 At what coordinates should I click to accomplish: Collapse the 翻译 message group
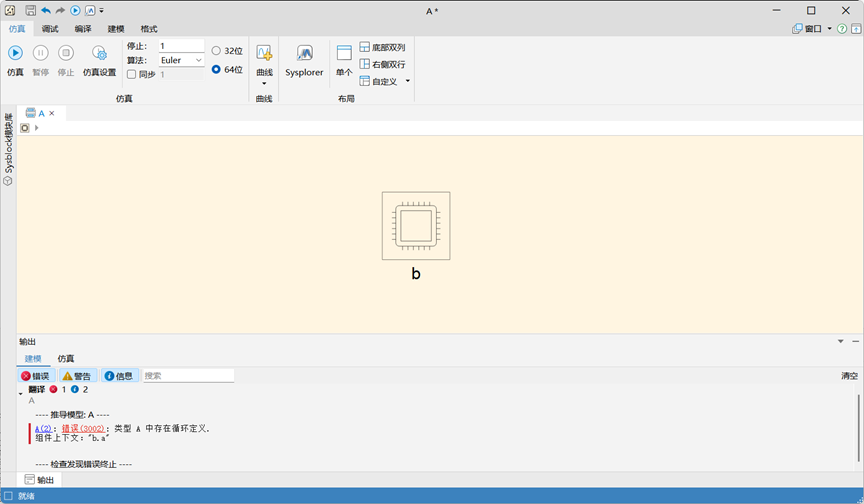(21, 393)
